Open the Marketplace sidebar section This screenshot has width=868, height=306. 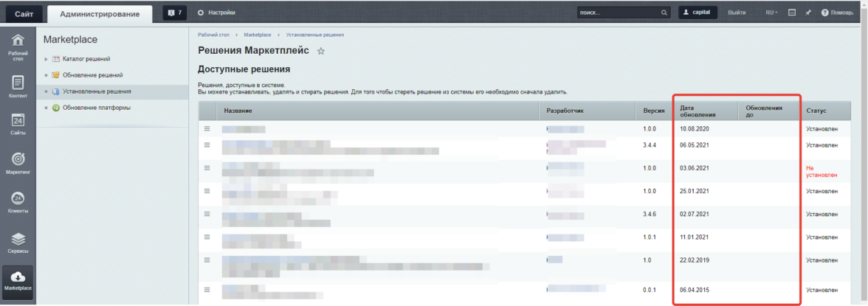18,281
